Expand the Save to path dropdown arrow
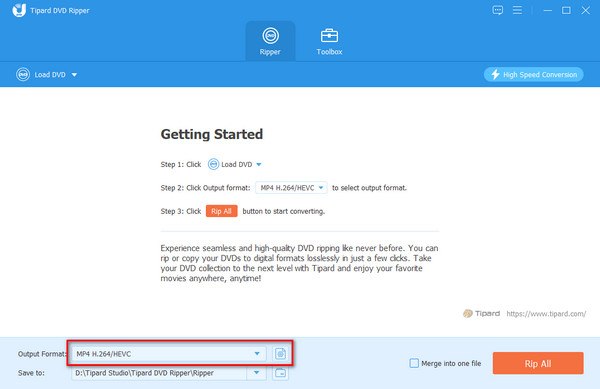This screenshot has height=389, width=600. 256,373
